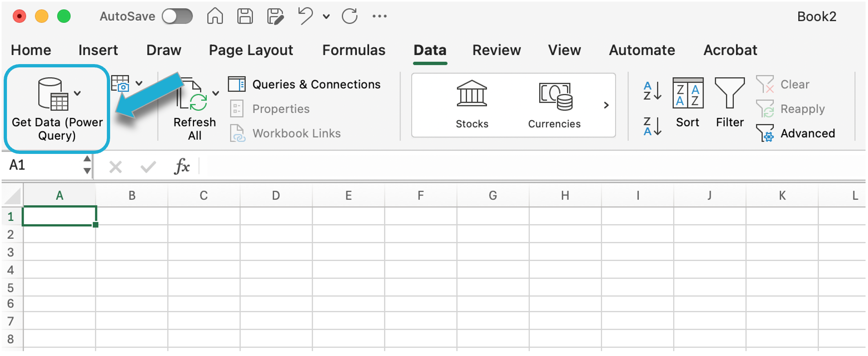
Task: Sort descending Z to A
Action: 652,126
